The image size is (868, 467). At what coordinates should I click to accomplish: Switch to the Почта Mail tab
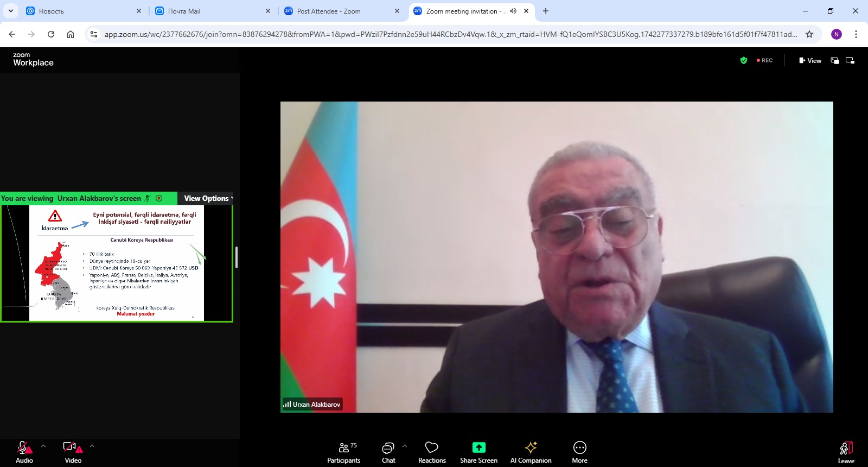point(184,11)
